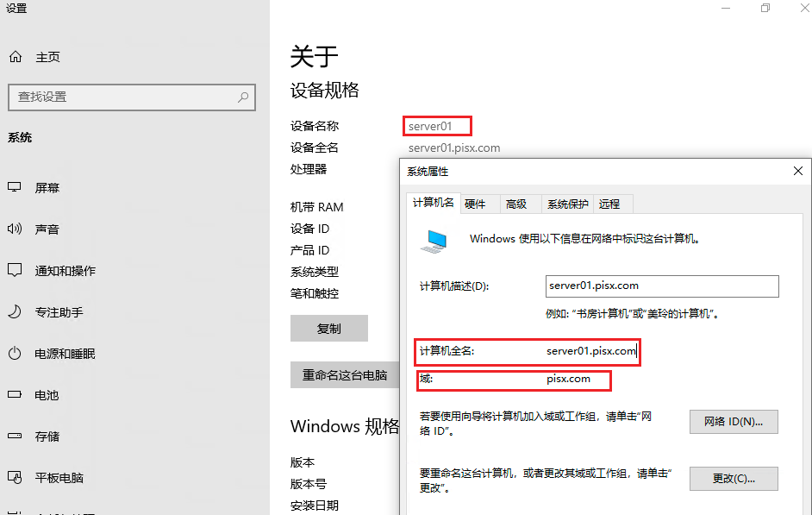Screen dimensions: 812x515
Task: Select the Tablet (平板电脑) settings icon
Action: click(15, 478)
